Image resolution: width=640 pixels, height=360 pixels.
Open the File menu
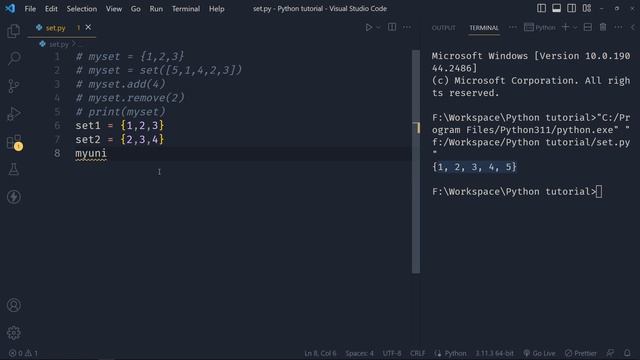[x=30, y=9]
